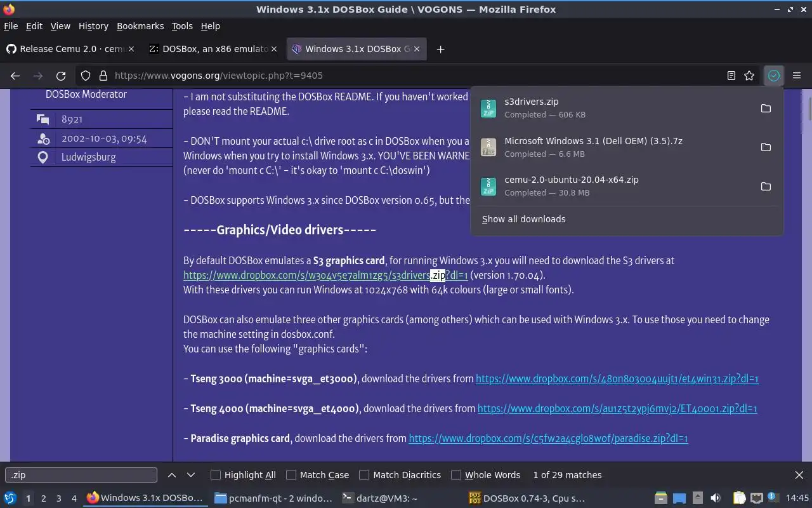
Task: Open the View menu
Action: point(60,26)
